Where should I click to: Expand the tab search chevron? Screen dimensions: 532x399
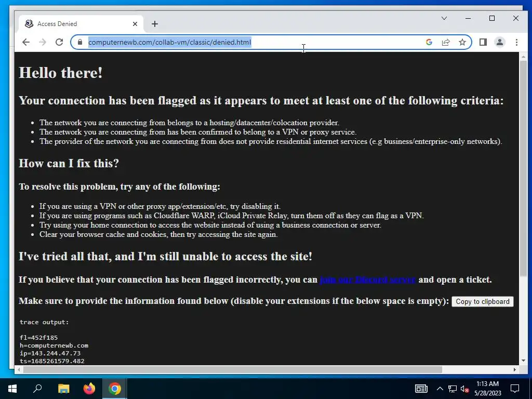click(x=444, y=18)
